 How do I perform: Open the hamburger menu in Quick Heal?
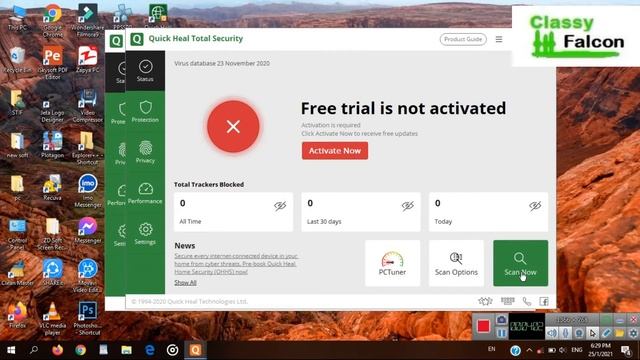click(499, 39)
